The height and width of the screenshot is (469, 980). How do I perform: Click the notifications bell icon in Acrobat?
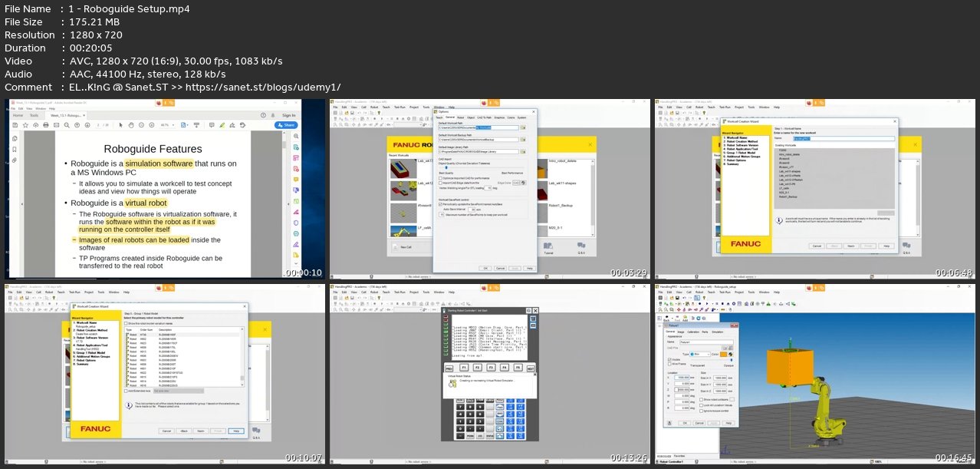273,115
